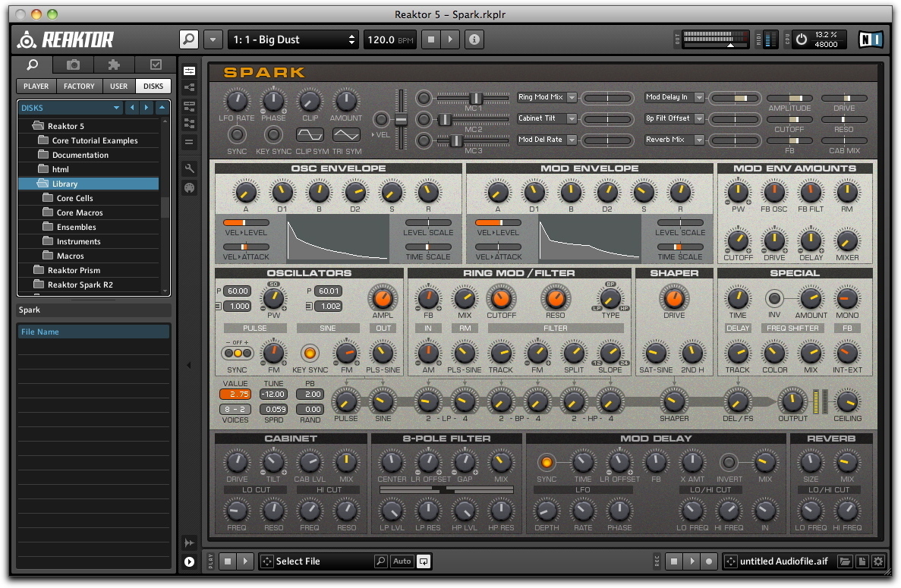Switch to the PLAYER tab
The width and height of the screenshot is (901, 588).
(36, 86)
